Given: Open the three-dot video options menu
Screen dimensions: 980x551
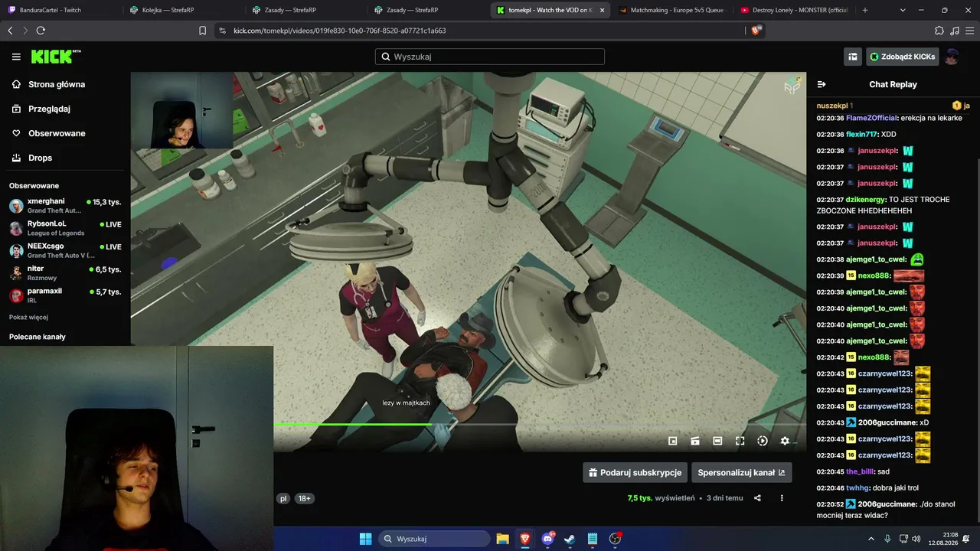Looking at the screenshot, I should coord(782,498).
